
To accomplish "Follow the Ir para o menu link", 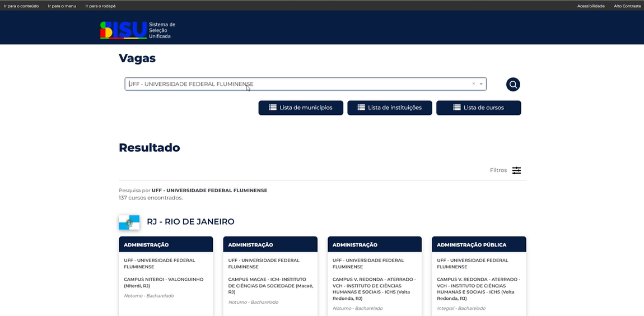I will pos(62,6).
